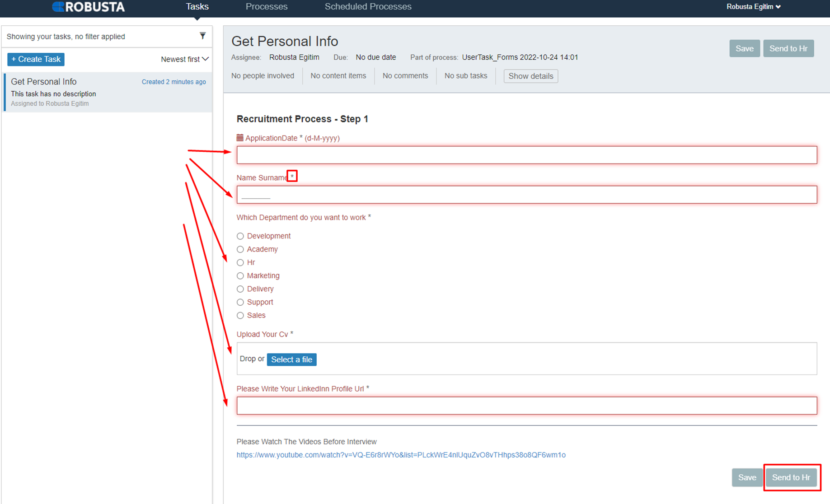Open the YouTube video link
Image resolution: width=830 pixels, height=504 pixels.
pos(401,455)
